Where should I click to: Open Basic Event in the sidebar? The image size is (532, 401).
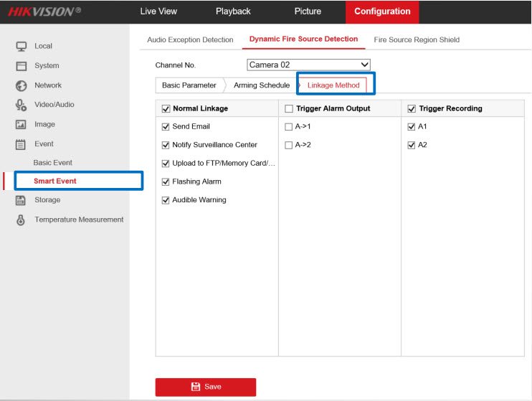(52, 163)
